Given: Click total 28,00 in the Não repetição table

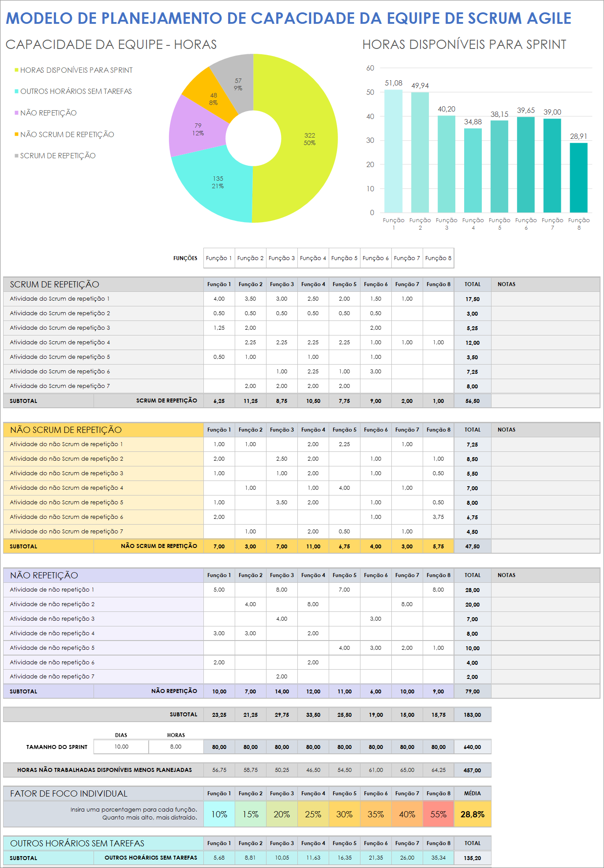Looking at the screenshot, I should tap(473, 590).
